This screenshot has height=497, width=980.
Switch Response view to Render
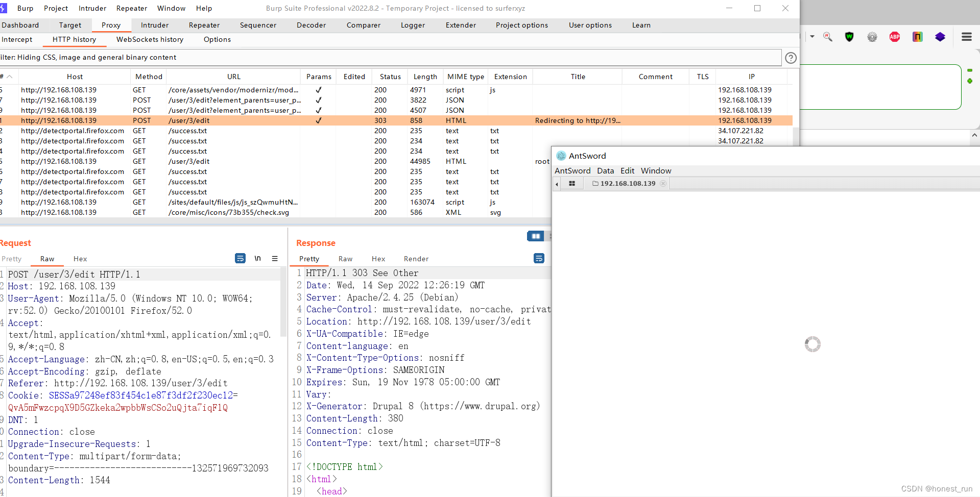[416, 259]
